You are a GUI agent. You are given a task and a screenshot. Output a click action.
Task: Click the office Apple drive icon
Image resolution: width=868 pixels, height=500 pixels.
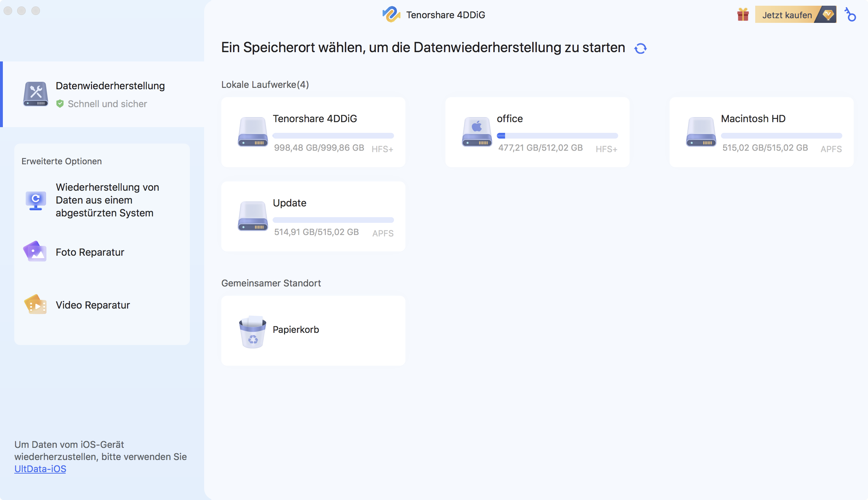(477, 132)
